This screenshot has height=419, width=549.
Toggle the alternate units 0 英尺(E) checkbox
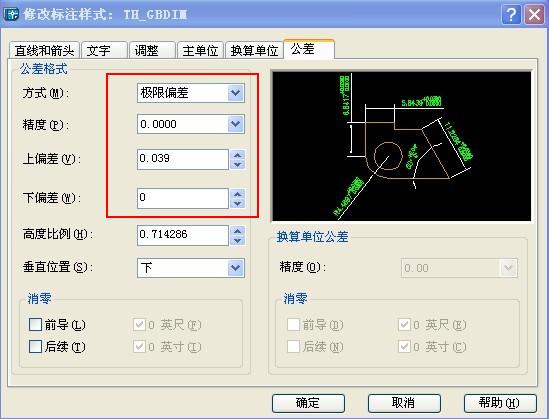404,325
